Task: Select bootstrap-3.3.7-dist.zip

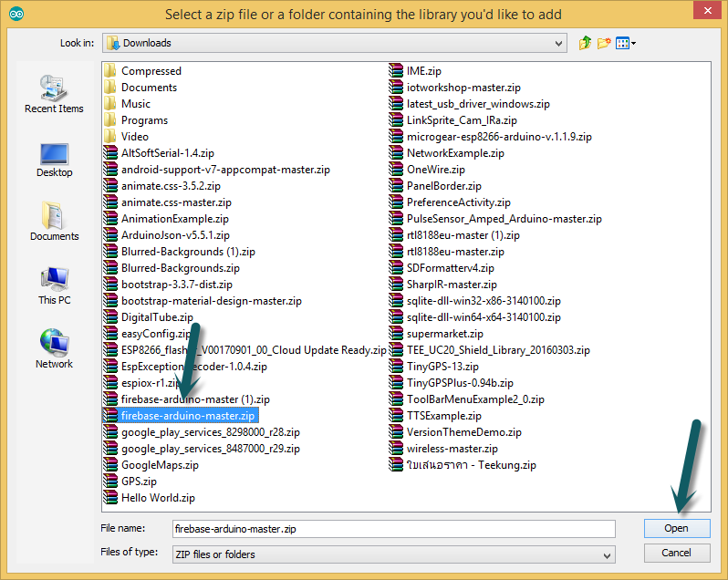Action: [x=168, y=285]
